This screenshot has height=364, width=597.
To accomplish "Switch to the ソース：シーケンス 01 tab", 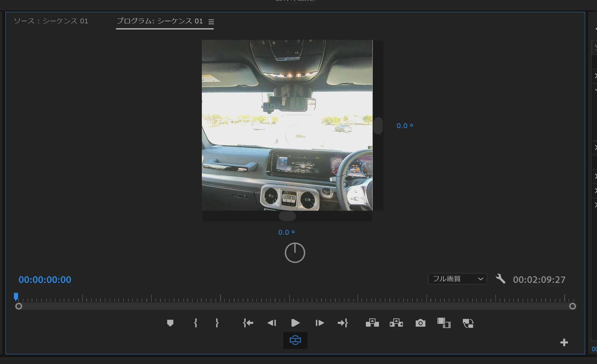I will tap(51, 21).
